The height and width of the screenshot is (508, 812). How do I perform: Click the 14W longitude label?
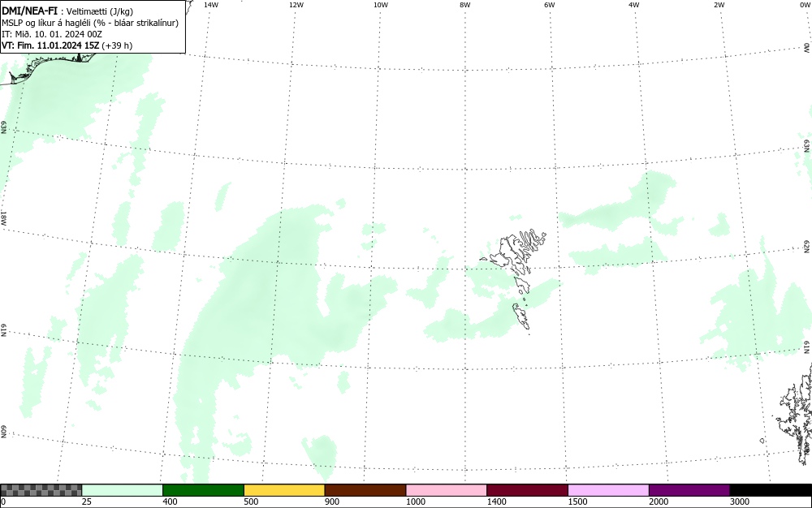(x=211, y=5)
